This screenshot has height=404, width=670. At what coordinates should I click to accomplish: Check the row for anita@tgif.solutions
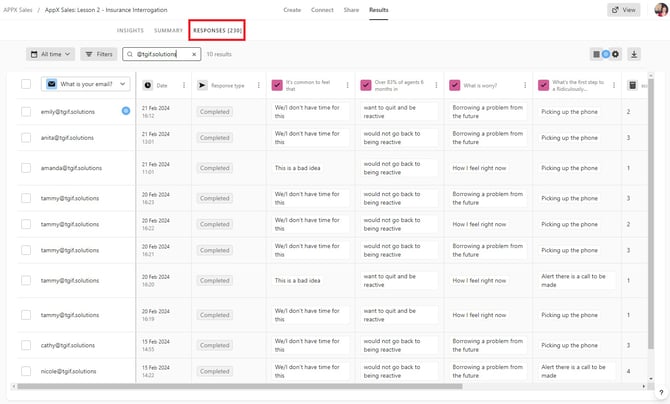click(26, 138)
